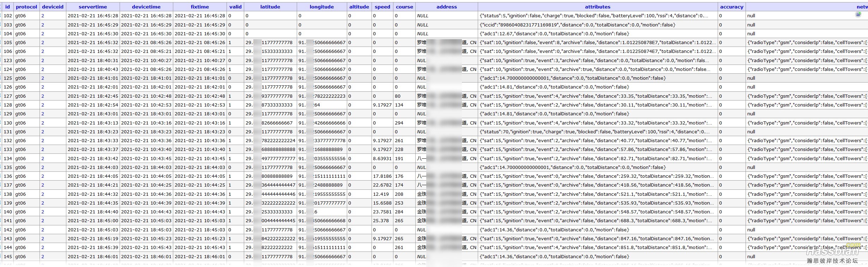The height and width of the screenshot is (267, 868).
Task: Sort by the accuracy column header
Action: (x=732, y=7)
